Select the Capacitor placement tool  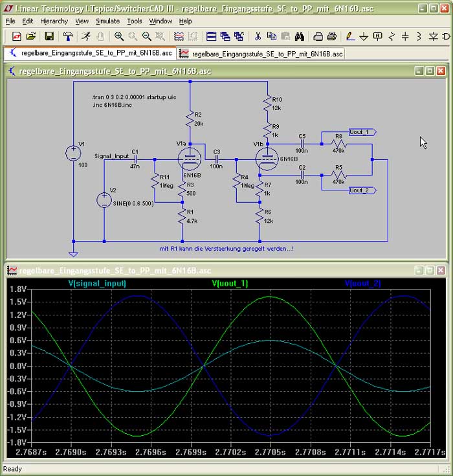405,36
